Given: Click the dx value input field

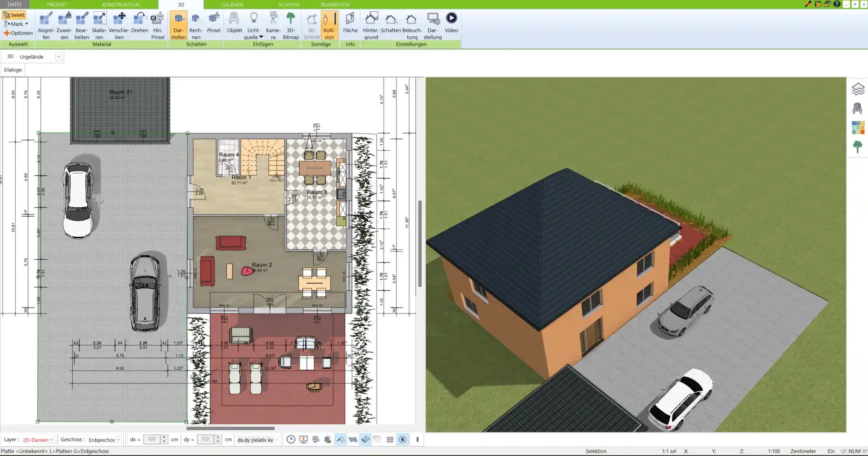Looking at the screenshot, I should 152,439.
